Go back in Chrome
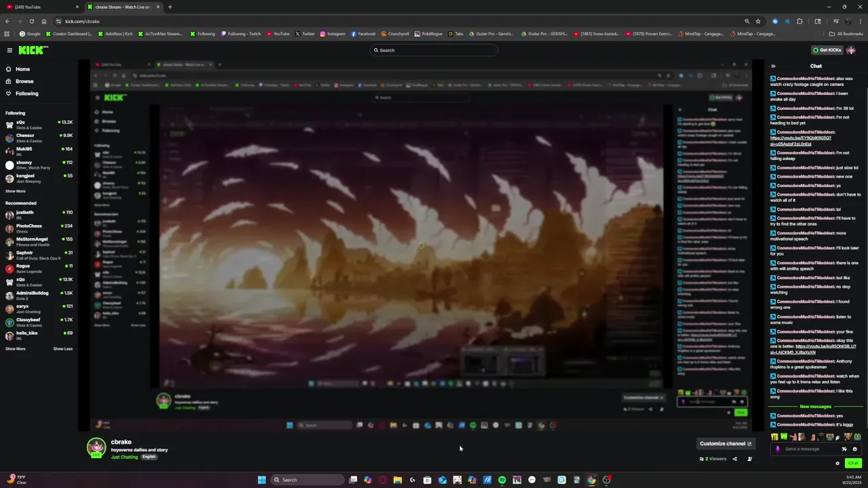The width and height of the screenshot is (868, 488). tap(7, 21)
